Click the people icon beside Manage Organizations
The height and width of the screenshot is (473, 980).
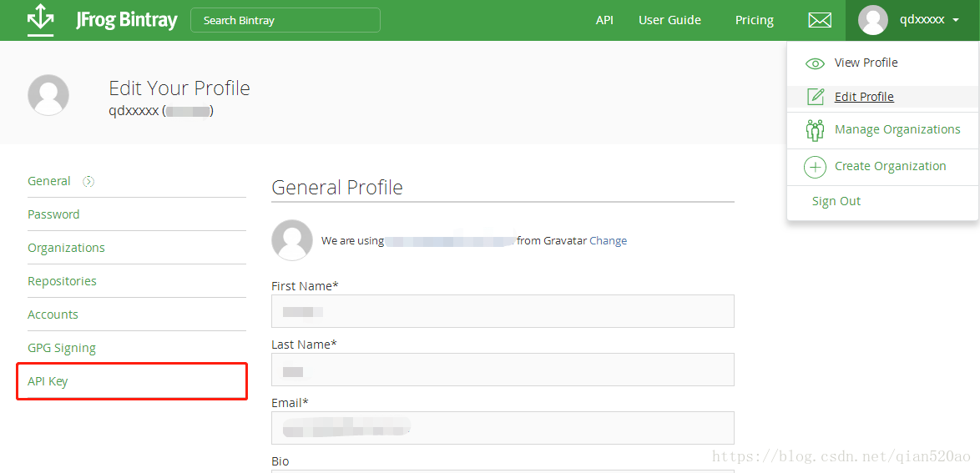click(815, 130)
